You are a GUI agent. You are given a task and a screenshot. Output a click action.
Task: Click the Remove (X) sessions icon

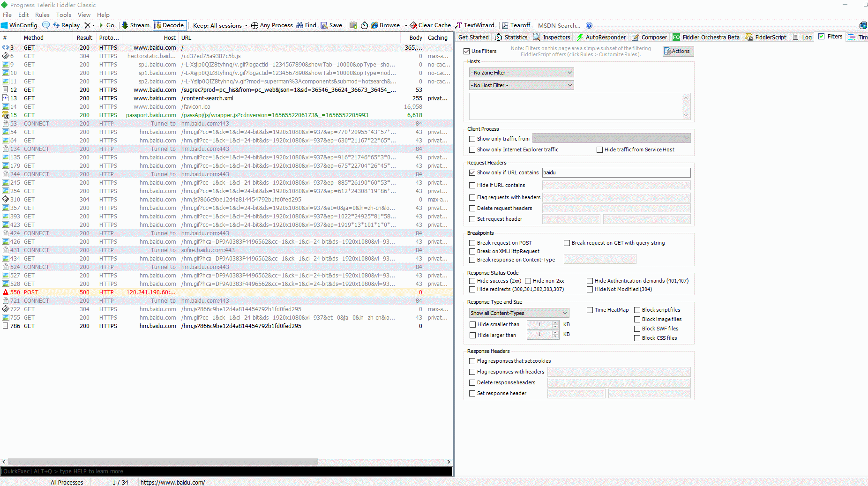point(87,25)
